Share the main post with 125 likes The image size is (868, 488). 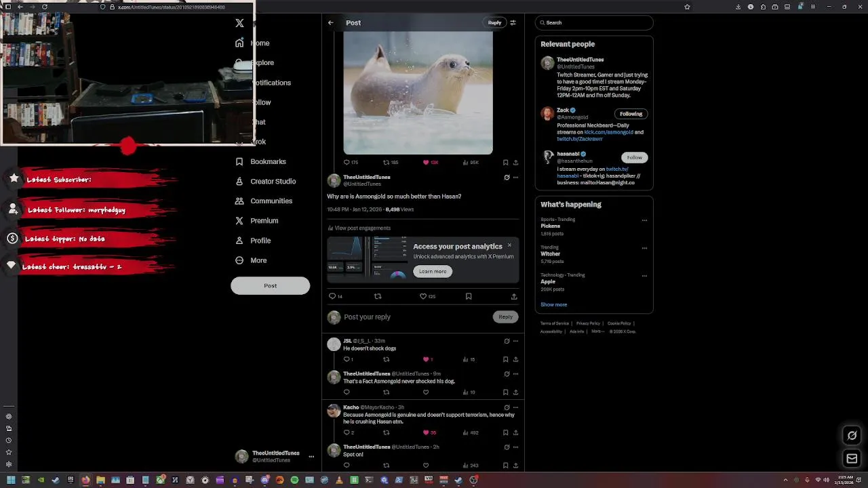[514, 296]
